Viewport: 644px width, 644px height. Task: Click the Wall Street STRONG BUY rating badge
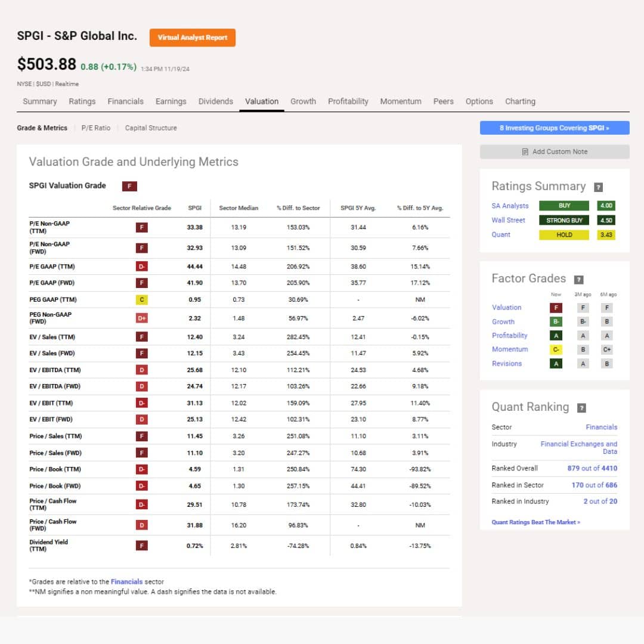pos(564,221)
